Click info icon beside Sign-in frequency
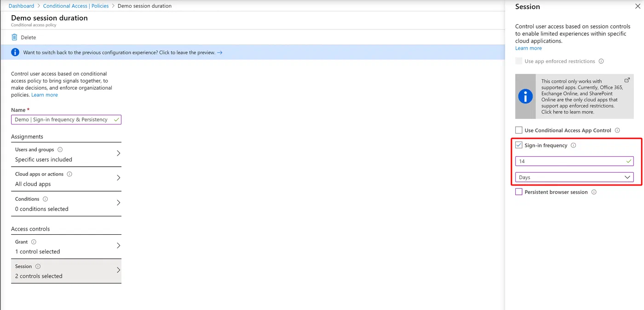This screenshot has height=310, width=644. (x=573, y=145)
